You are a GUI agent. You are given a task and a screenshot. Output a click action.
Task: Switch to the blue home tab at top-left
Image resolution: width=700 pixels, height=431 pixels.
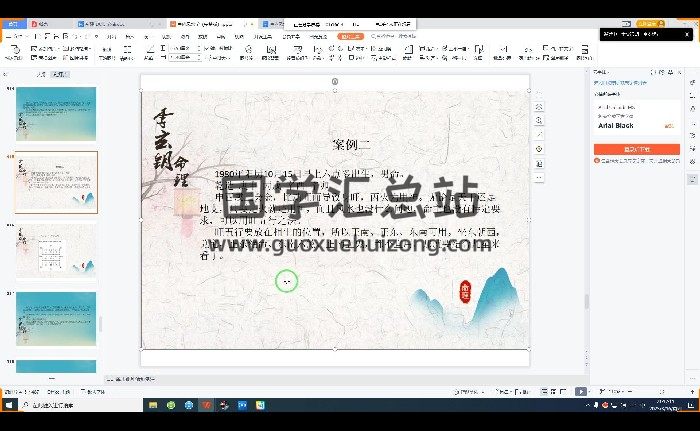(12, 22)
